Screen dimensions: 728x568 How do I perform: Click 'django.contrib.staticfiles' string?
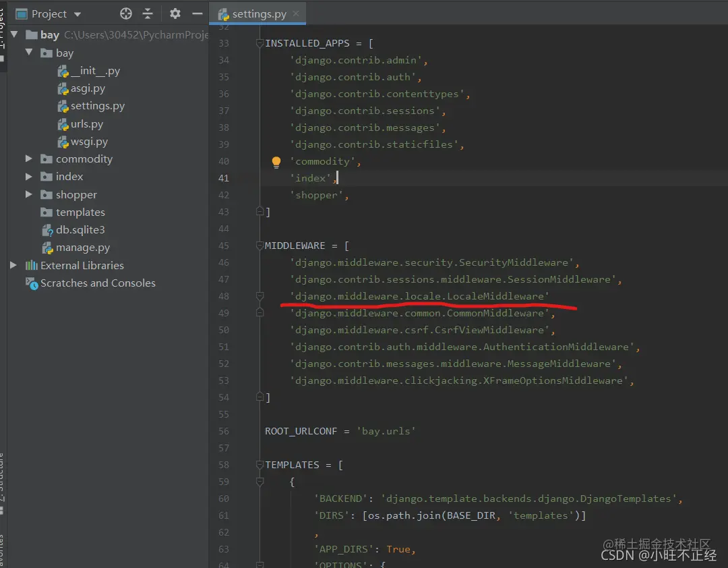point(374,144)
